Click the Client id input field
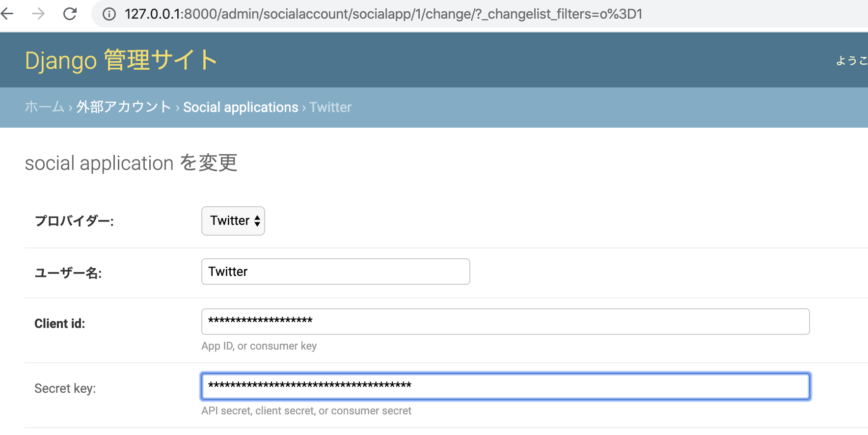This screenshot has height=435, width=868. tap(505, 322)
